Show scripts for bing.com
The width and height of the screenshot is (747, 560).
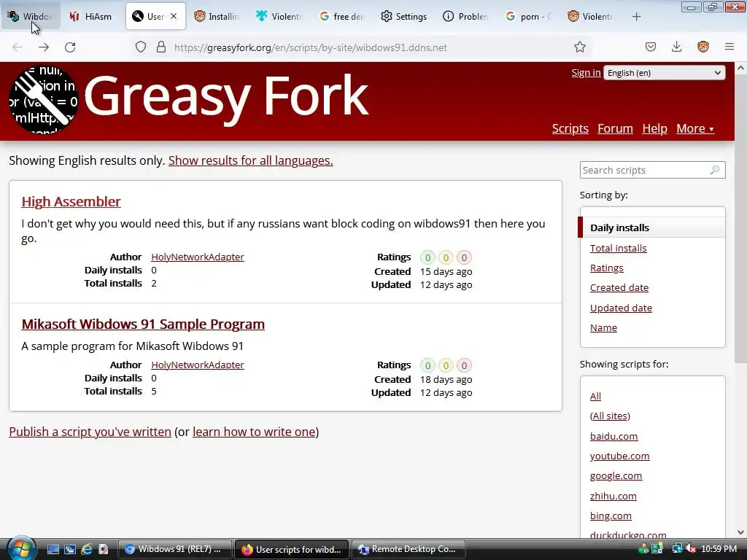coord(611,516)
